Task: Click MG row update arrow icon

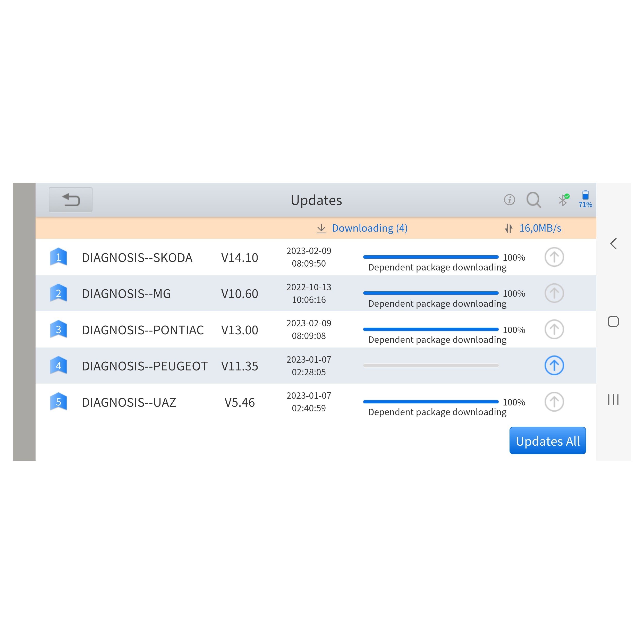Action: pyautogui.click(x=554, y=293)
